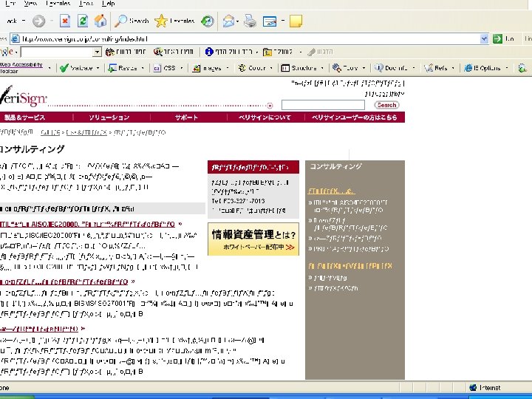Open the first breadcrumb link
The image size is (532, 399).
(x=50, y=132)
